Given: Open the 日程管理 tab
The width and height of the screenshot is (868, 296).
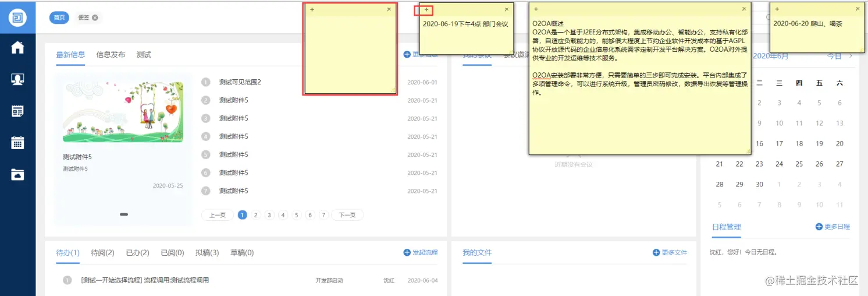Looking at the screenshot, I should point(727,227).
